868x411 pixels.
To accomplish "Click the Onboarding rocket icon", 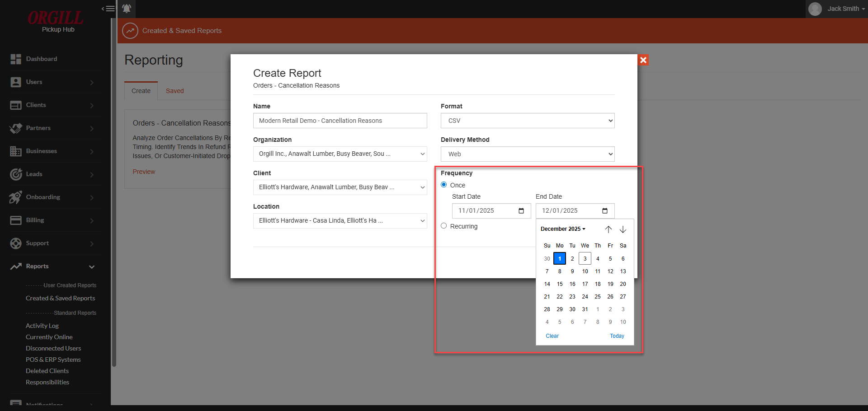I will [16, 197].
